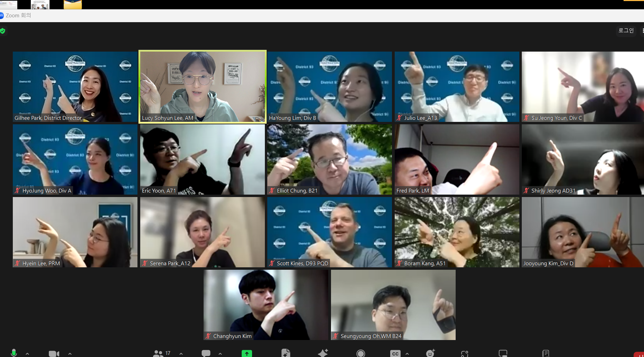Viewport: 644px width, 357px height.
Task: Select Elliot Chung, B21 video tile
Action: click(330, 159)
